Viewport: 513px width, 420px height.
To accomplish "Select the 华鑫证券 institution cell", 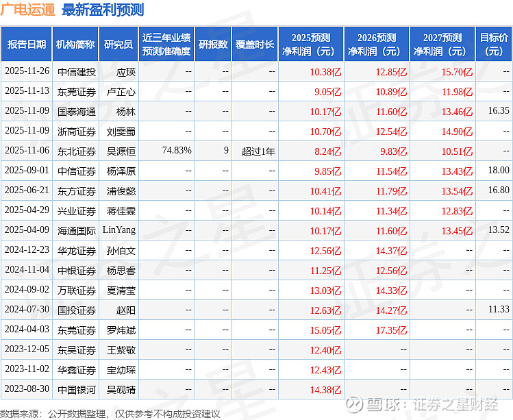I will coord(77,370).
